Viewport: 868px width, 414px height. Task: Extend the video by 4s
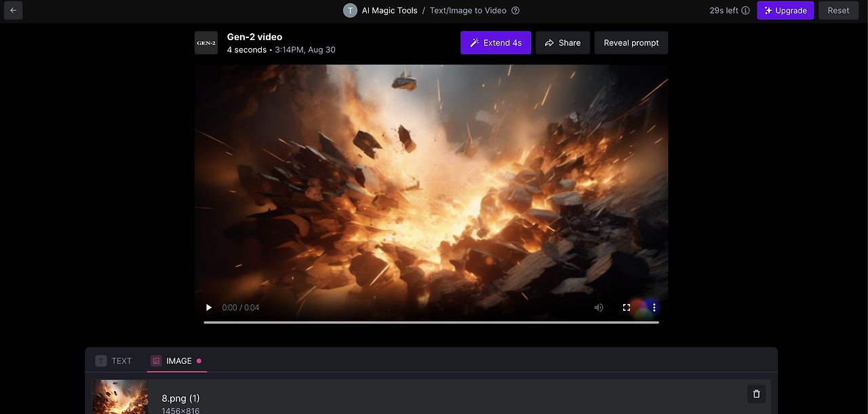[496, 43]
